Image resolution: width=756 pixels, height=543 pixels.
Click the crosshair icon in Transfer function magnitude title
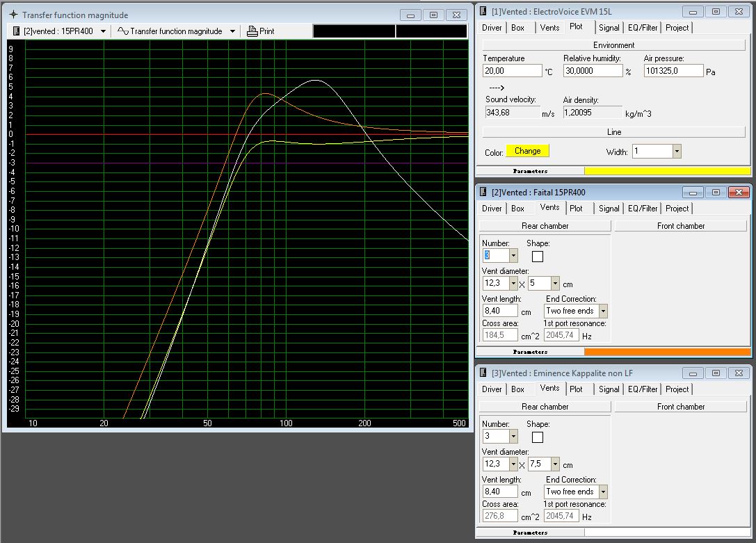point(13,15)
